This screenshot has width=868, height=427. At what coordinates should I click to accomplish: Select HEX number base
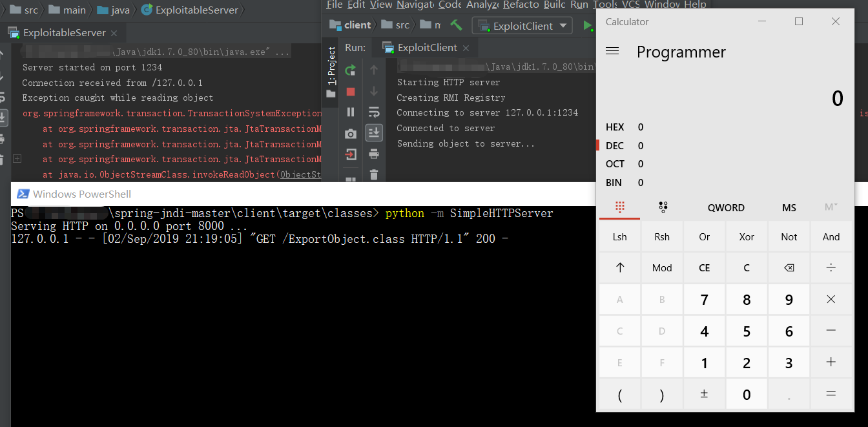click(x=615, y=127)
